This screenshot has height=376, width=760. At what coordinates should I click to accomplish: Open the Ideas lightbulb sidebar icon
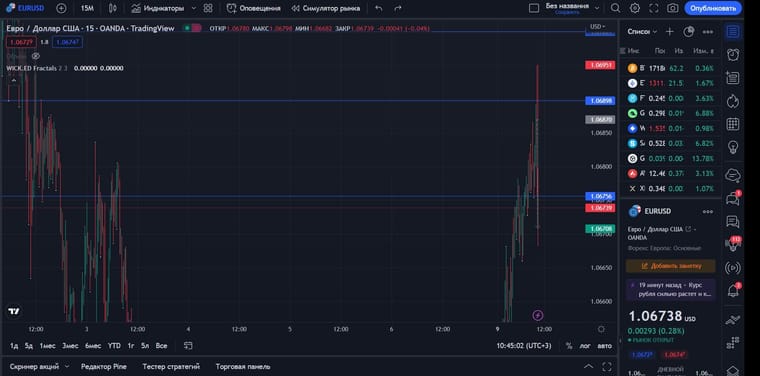(733, 147)
